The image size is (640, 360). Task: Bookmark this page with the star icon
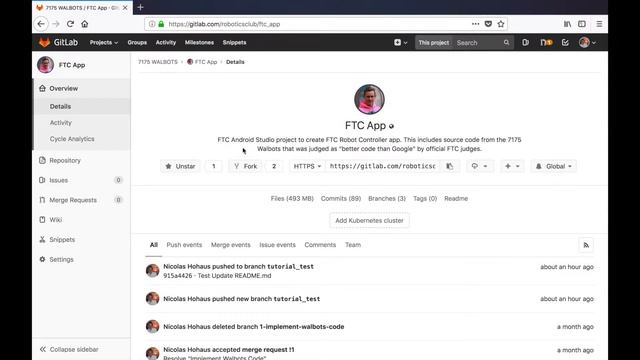(x=501, y=24)
